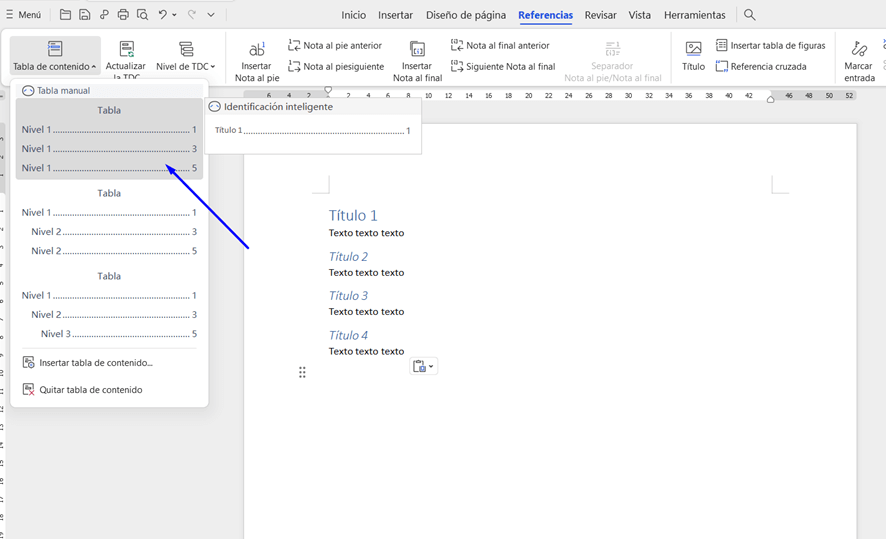Click Insertar Nota al pie icon
The width and height of the screenshot is (886, 539).
257,49
